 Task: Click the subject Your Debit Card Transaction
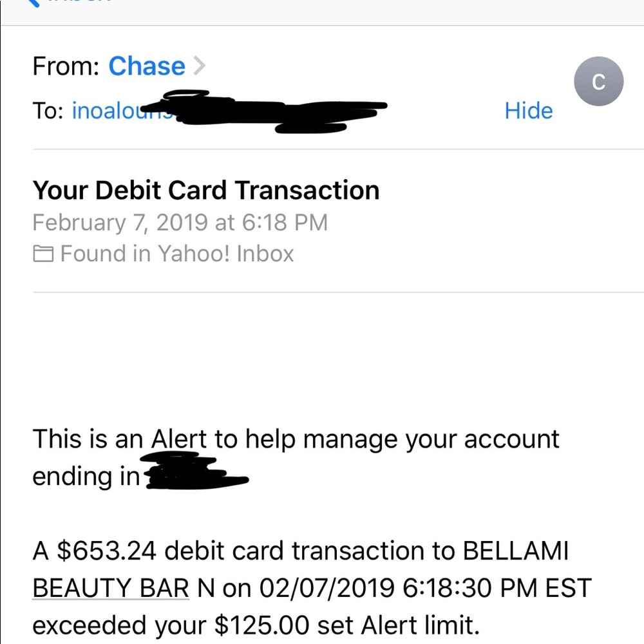(x=205, y=191)
